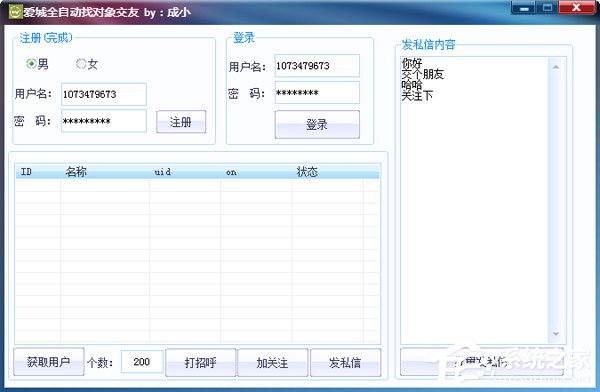
Task: Click scroll-up arrow in message box
Action: coord(556,67)
